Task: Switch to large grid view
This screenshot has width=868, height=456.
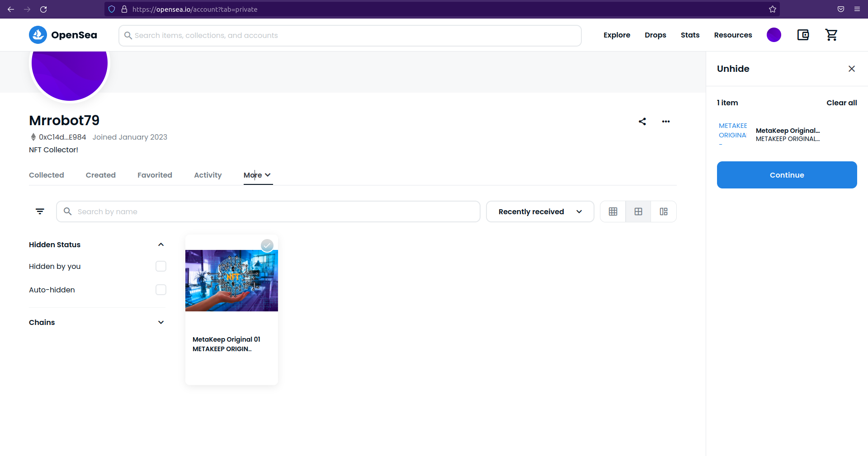Action: [x=638, y=212]
